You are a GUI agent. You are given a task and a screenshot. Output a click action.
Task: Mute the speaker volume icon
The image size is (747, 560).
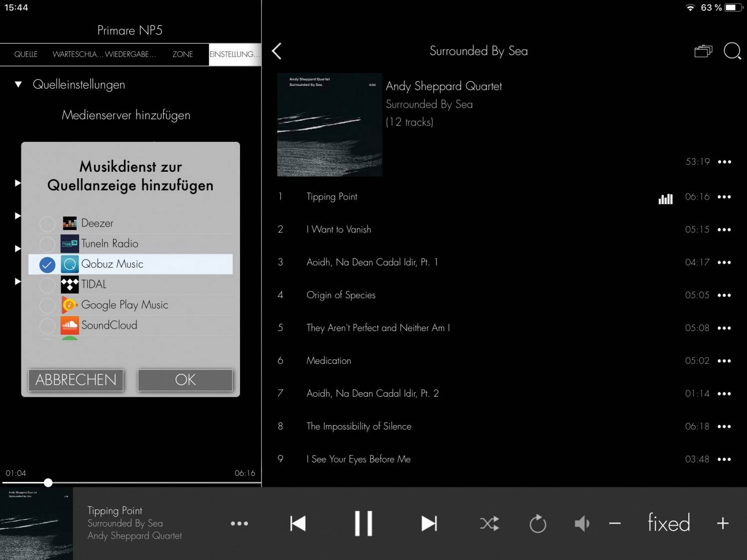(x=582, y=523)
